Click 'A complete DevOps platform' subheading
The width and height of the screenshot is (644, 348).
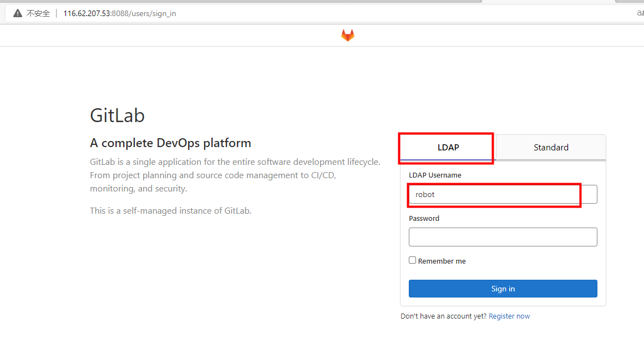click(x=170, y=143)
